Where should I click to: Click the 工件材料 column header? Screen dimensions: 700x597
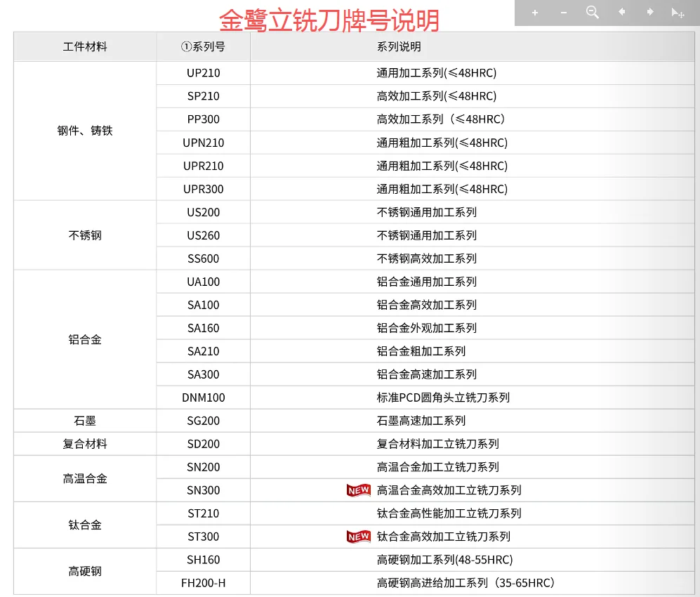pos(84,46)
